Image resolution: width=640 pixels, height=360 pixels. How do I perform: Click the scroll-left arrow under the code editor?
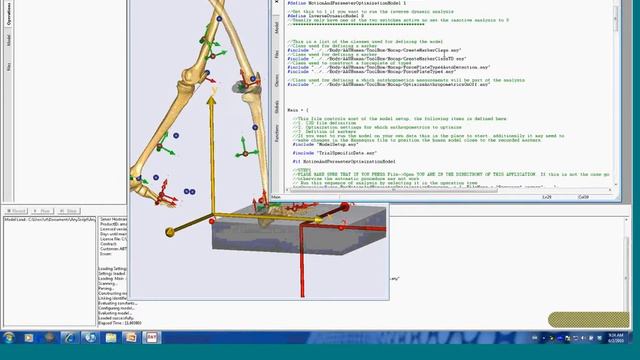pos(288,190)
